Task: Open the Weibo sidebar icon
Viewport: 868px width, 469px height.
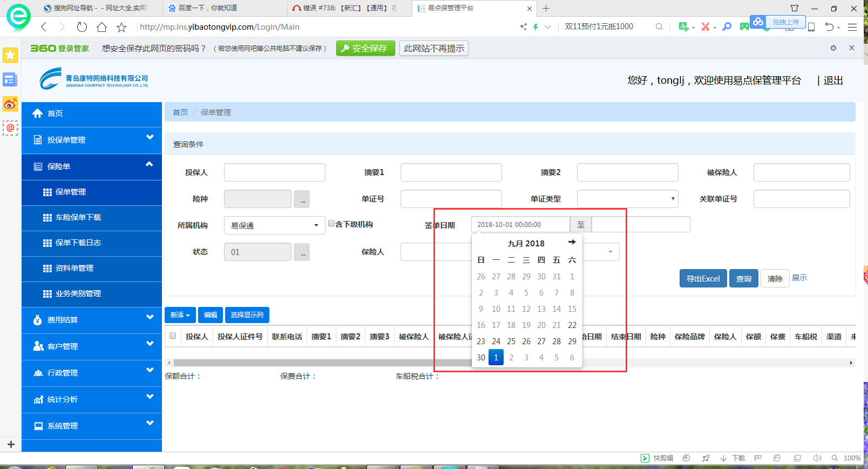Action: [x=10, y=104]
